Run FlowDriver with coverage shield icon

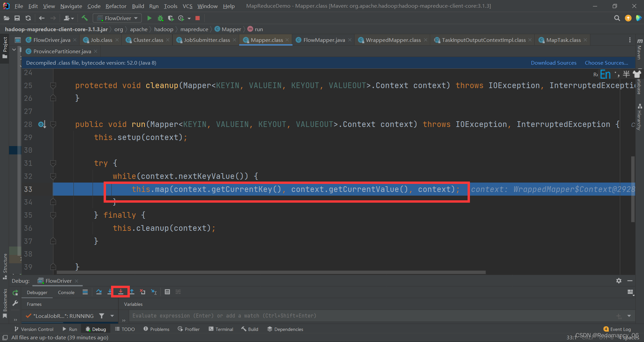pos(171,18)
